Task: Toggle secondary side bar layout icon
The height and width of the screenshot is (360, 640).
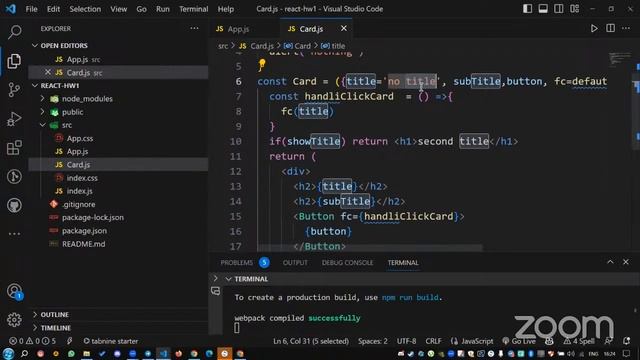Action: tap(558, 9)
